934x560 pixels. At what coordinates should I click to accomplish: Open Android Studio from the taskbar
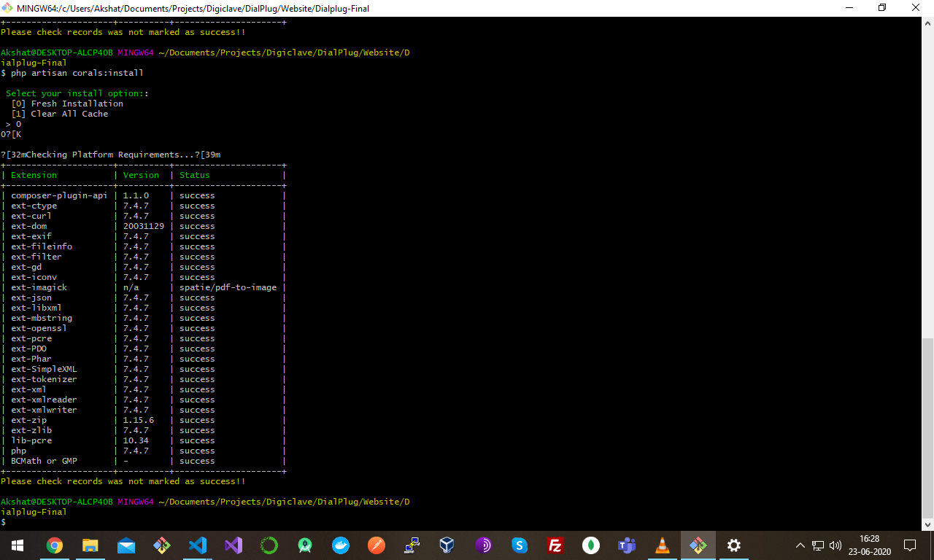pos(304,545)
